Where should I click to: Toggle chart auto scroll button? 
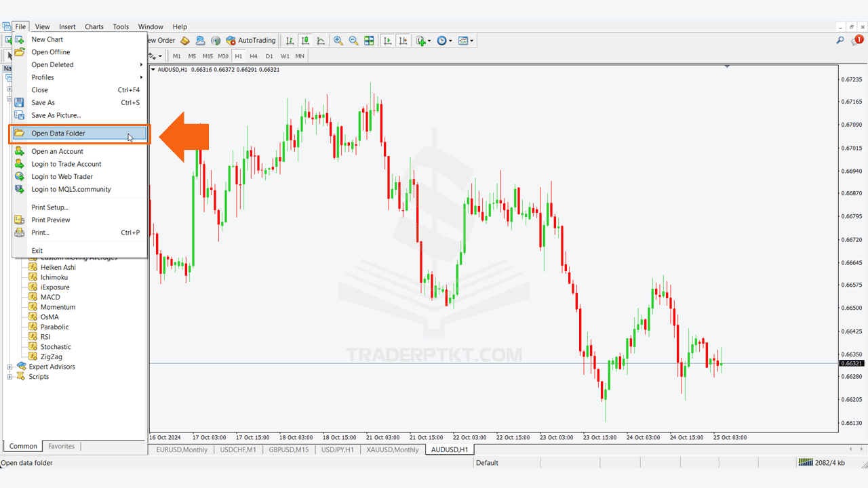coord(388,41)
